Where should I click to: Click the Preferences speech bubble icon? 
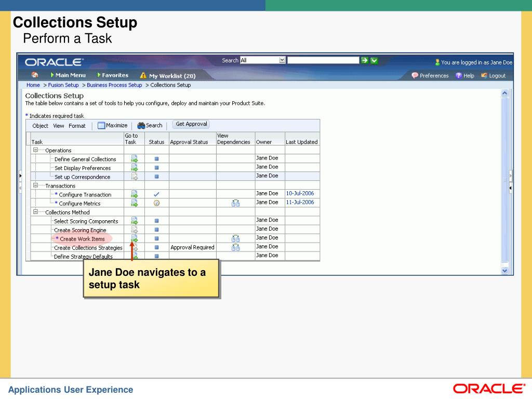point(415,75)
